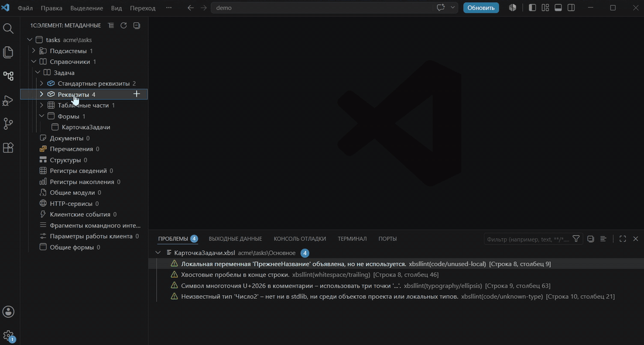
Task: Toggle the primary side bar
Action: point(532,8)
